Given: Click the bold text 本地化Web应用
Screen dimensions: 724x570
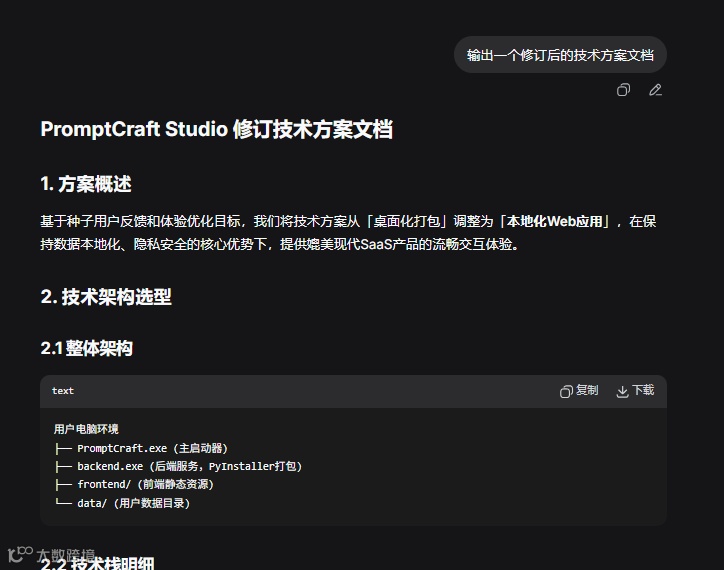Looking at the screenshot, I should pos(555,221).
